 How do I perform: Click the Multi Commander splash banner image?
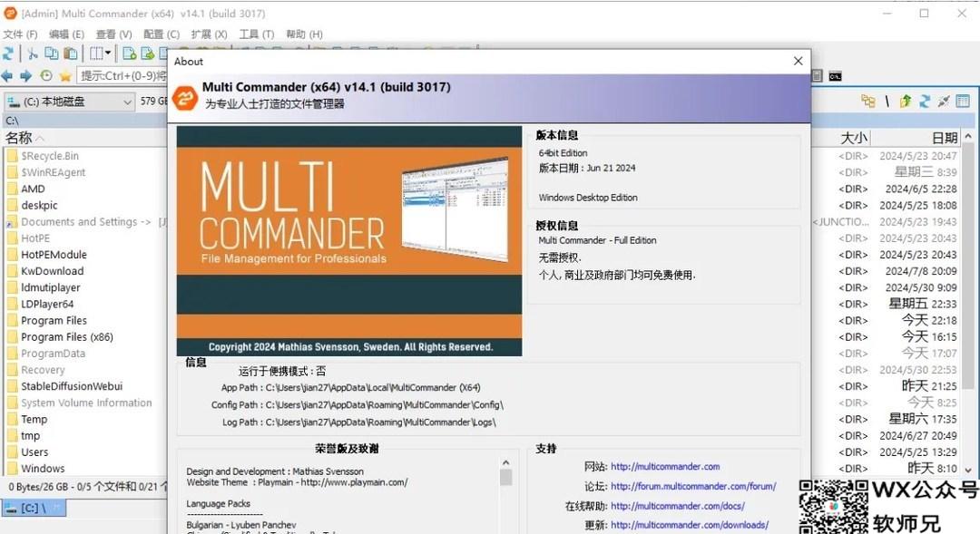tap(349, 241)
